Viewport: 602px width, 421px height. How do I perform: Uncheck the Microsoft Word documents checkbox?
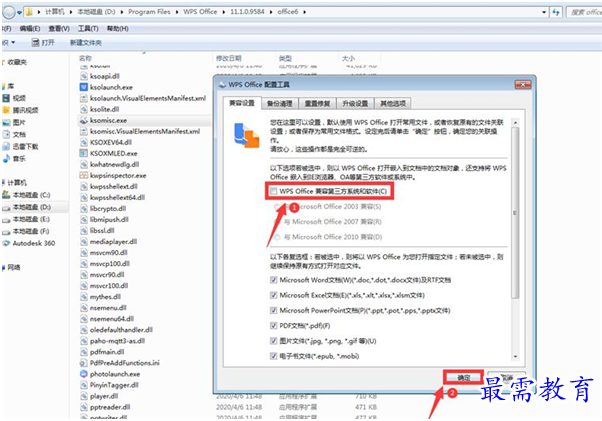(273, 280)
